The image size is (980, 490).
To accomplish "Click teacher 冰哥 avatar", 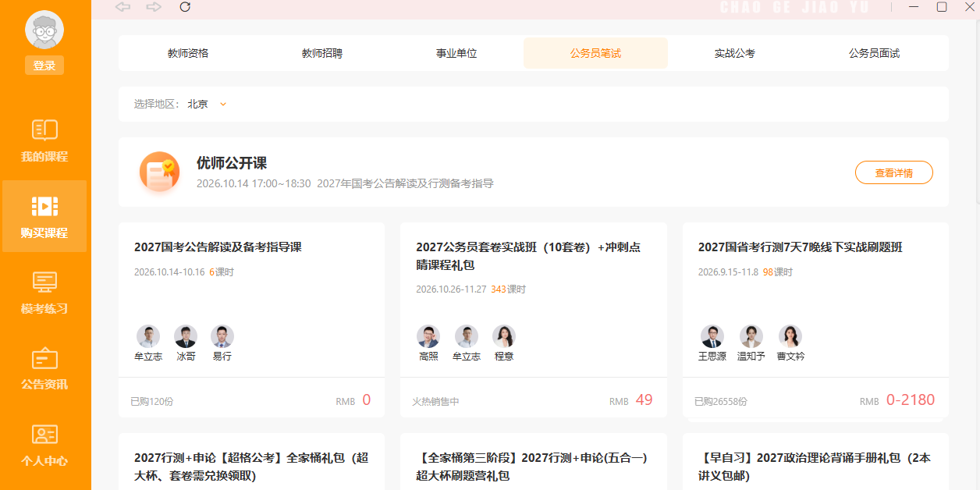I will point(186,336).
